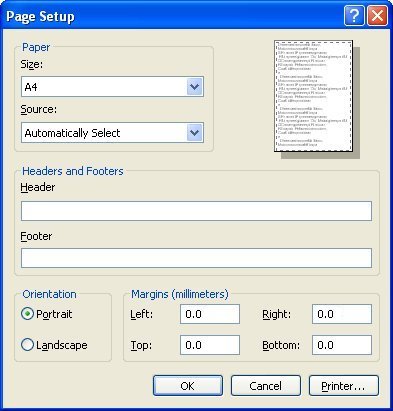
Task: Click the Cancel button
Action: pyautogui.click(x=266, y=386)
